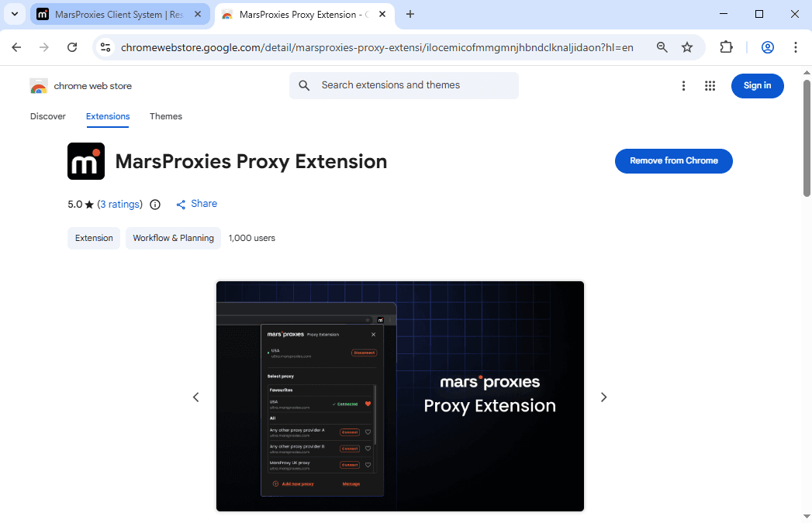Click the zoom magnifier icon in address bar
Screen dimensions: 812x523
(662, 47)
